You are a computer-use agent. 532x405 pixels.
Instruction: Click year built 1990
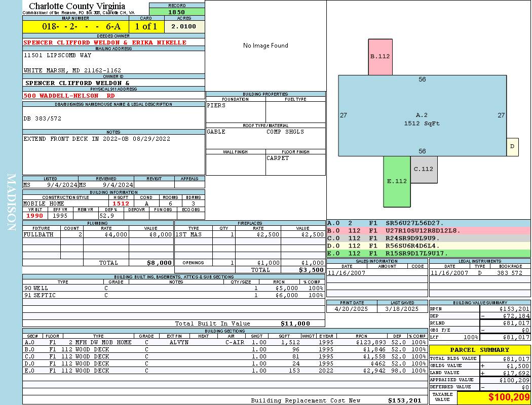click(x=34, y=216)
